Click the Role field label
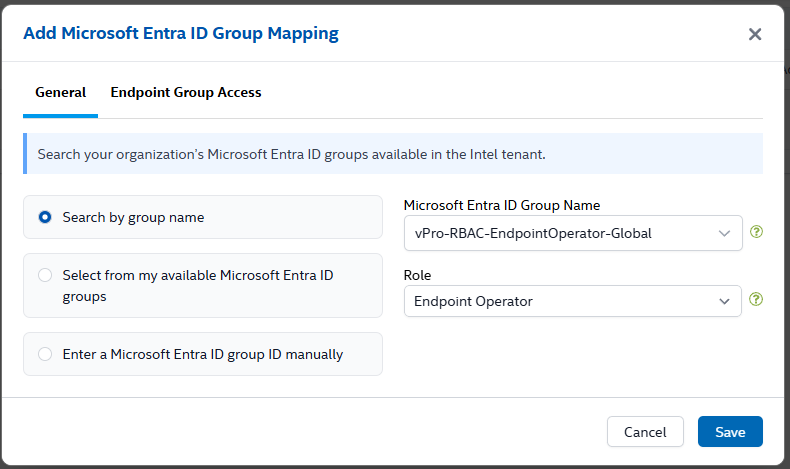This screenshot has width=790, height=469. [x=417, y=276]
